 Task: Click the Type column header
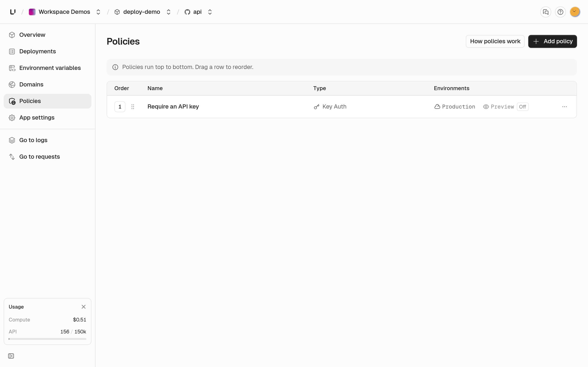coord(319,88)
